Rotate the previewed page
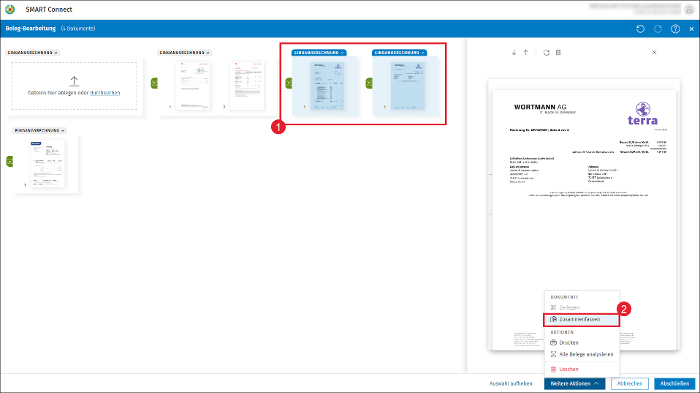 pos(546,52)
